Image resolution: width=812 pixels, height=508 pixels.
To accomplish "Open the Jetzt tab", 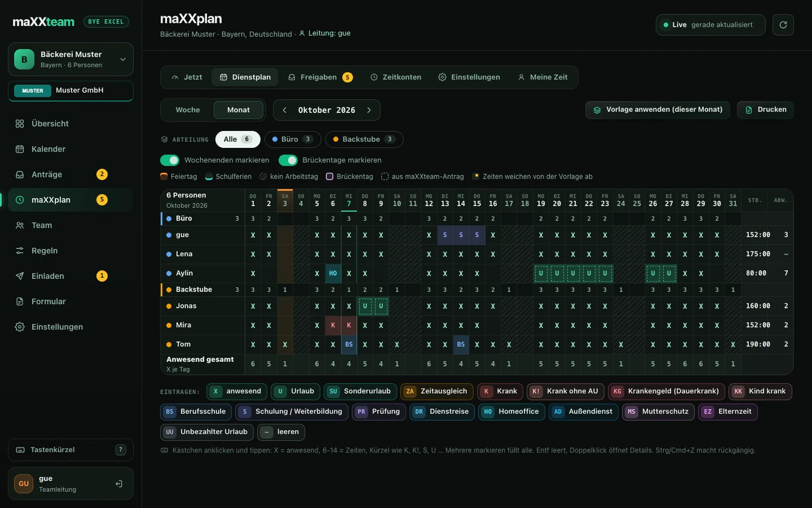I will (187, 77).
